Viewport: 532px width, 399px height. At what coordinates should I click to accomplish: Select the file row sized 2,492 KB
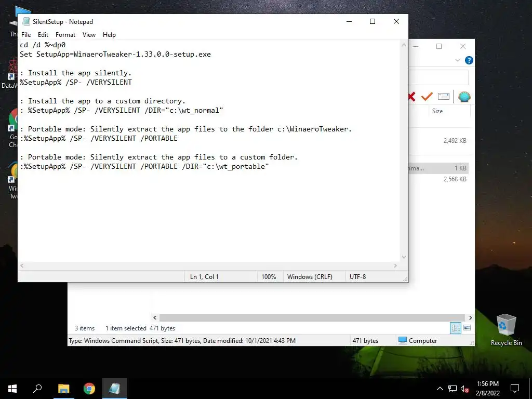(438, 140)
